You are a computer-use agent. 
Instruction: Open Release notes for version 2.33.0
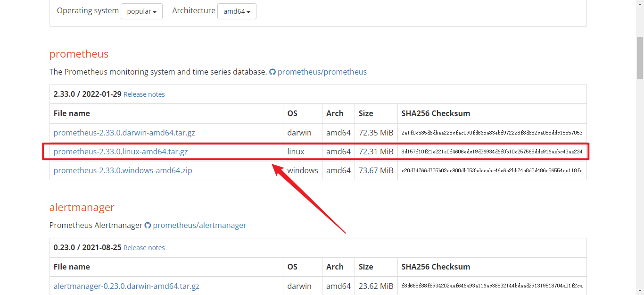click(144, 94)
